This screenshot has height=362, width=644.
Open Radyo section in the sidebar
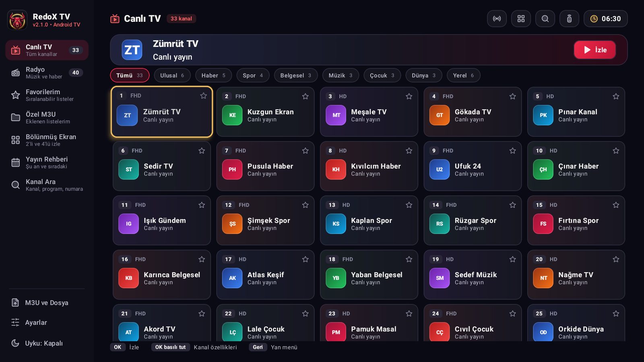coord(47,73)
